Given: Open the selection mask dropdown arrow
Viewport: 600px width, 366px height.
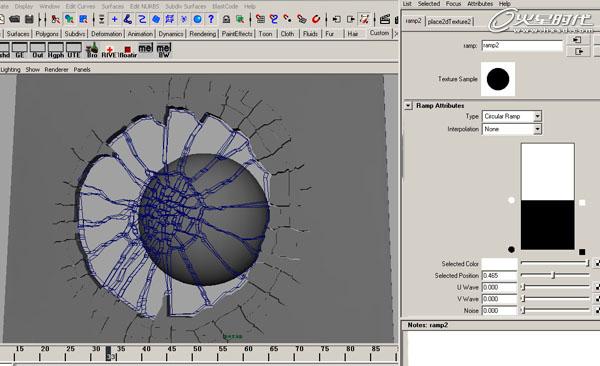Looking at the screenshot, I should coord(101,19).
